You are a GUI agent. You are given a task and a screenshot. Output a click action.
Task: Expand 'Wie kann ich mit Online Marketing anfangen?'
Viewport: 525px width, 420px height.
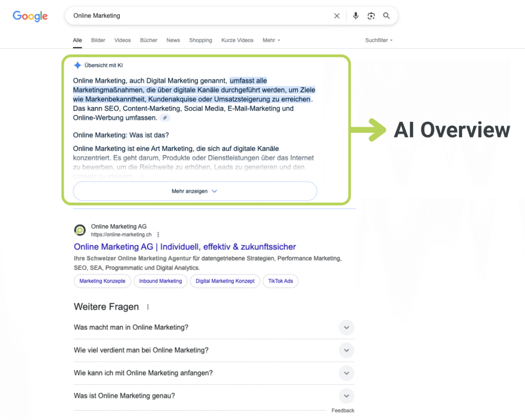(x=214, y=373)
